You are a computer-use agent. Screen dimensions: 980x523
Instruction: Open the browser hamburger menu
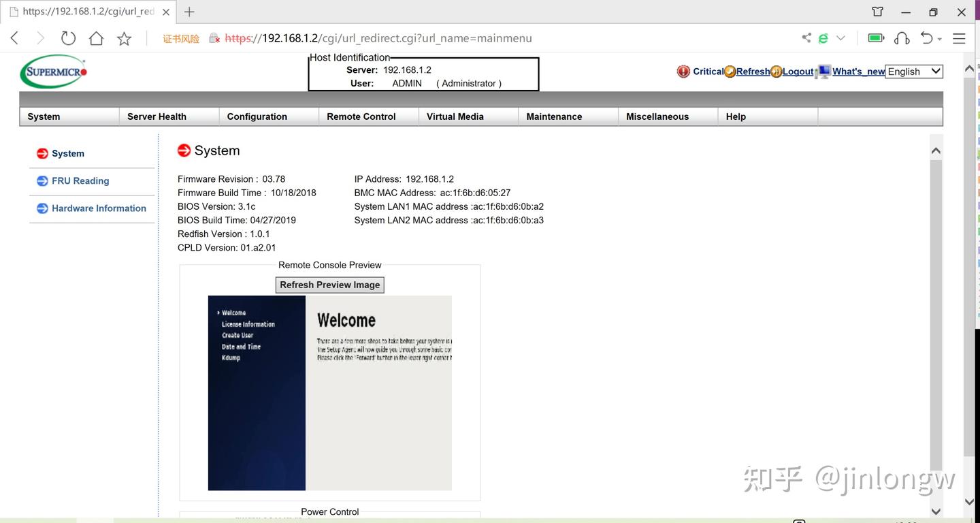coord(959,38)
